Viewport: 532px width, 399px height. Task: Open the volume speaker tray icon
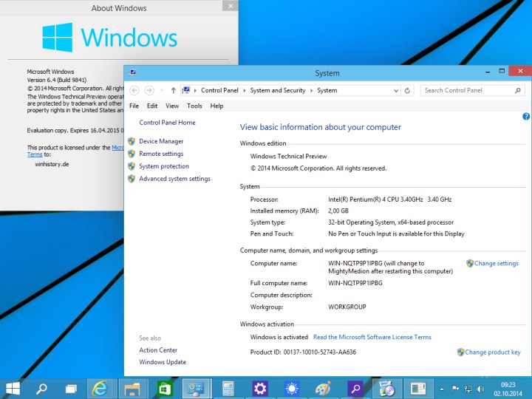tap(480, 389)
